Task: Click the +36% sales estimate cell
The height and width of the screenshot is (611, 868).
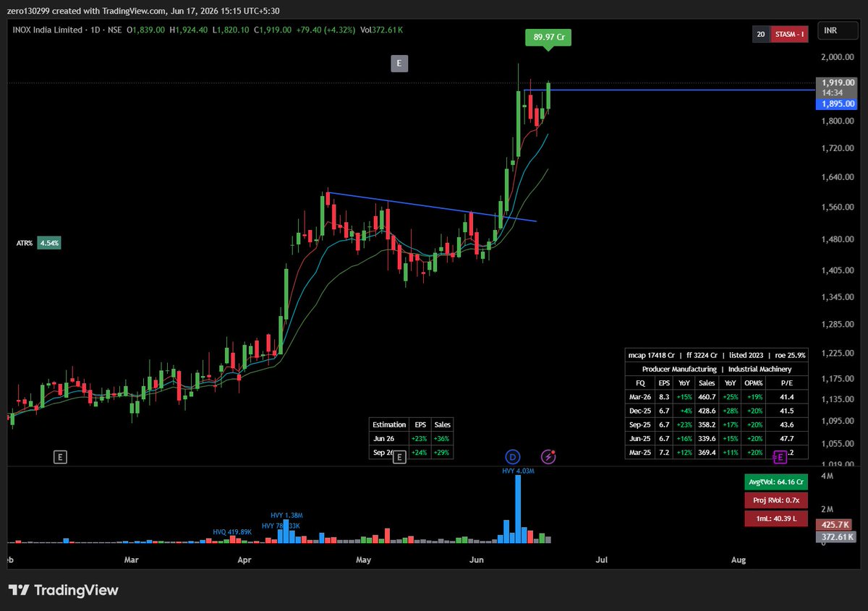Action: pos(443,439)
